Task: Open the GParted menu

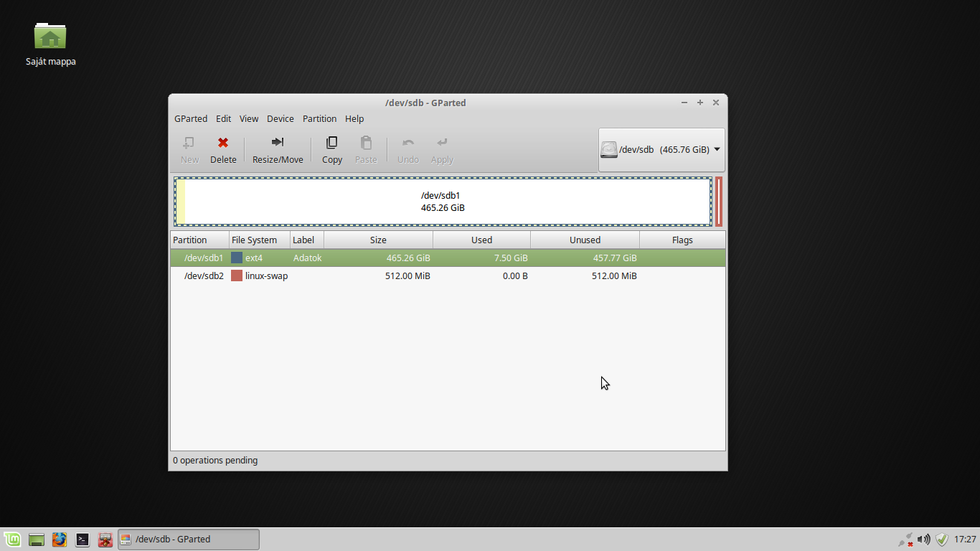Action: click(191, 118)
